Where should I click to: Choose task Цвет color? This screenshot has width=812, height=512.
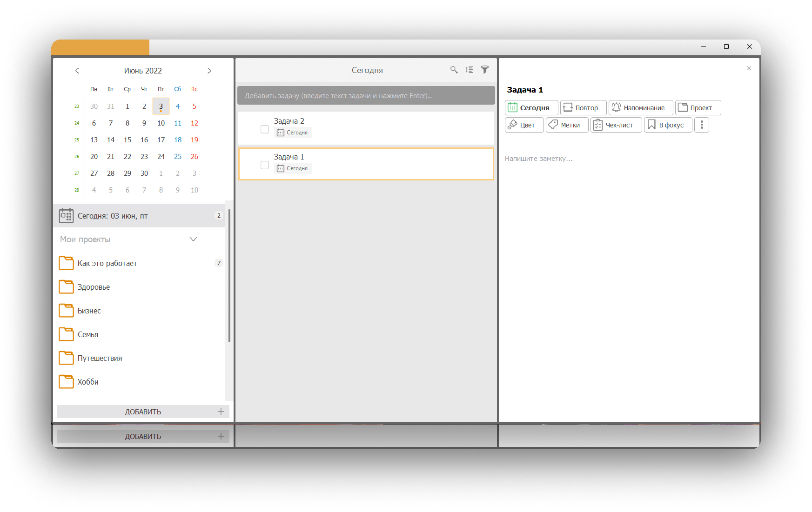click(x=524, y=125)
